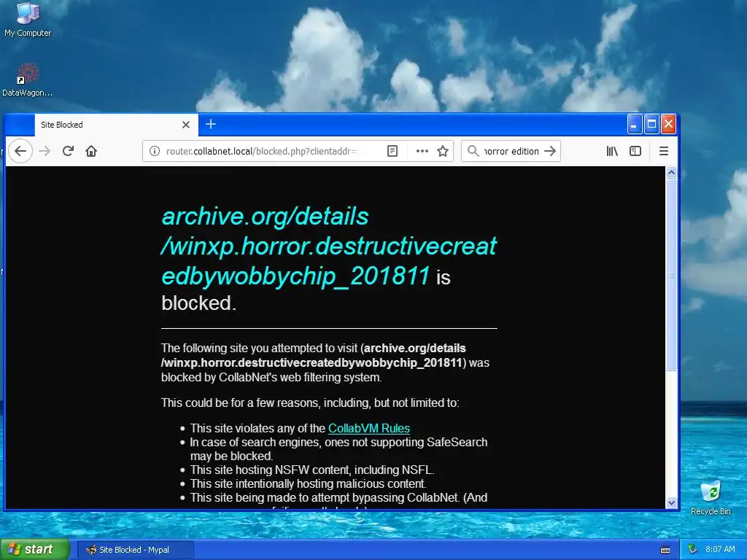Open the Library bookmarks and history icon
747x560 pixels.
[x=612, y=151]
